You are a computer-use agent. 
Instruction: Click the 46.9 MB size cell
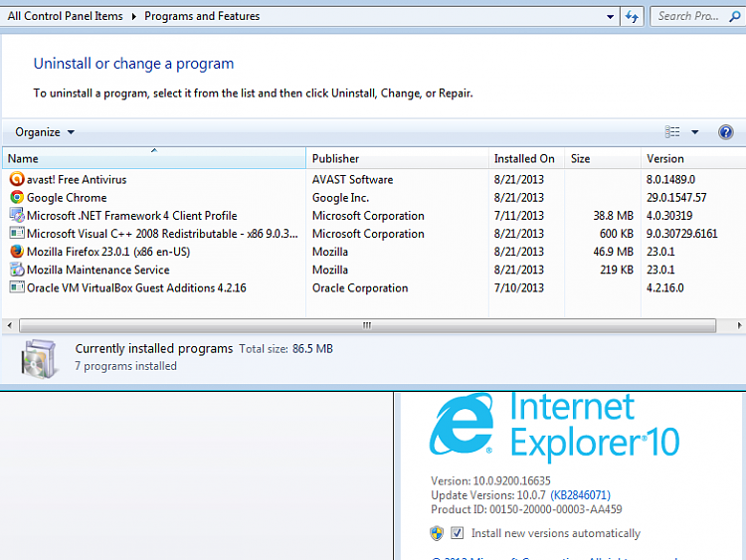click(x=614, y=252)
